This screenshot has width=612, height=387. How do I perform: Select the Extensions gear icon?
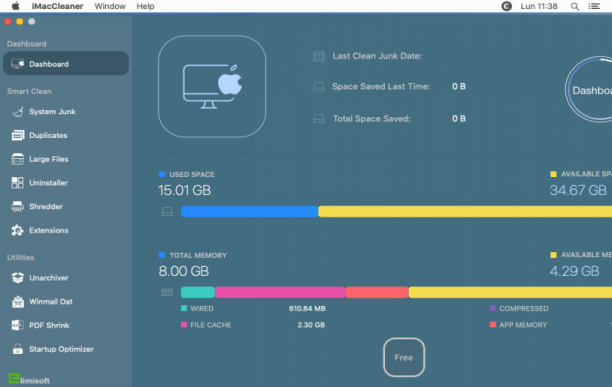(18, 230)
